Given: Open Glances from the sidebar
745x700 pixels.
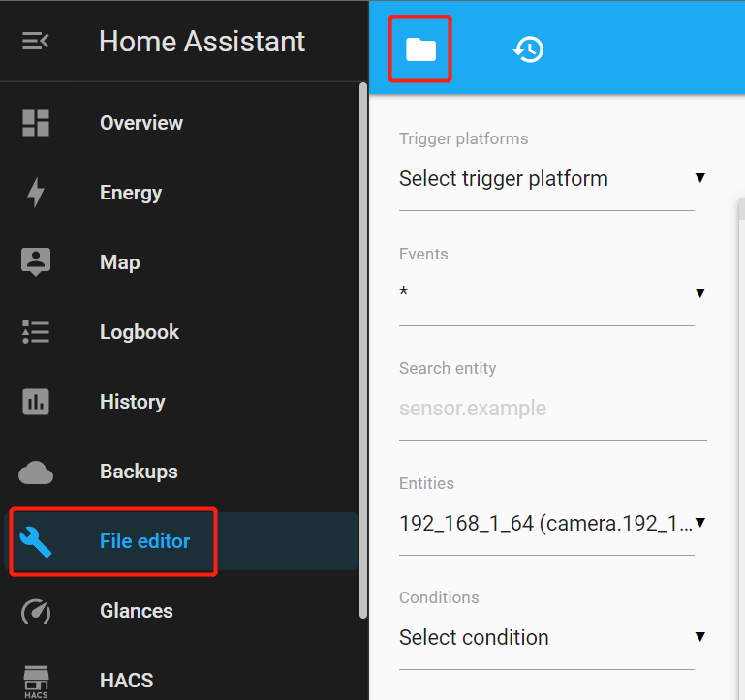Looking at the screenshot, I should 181,611.
